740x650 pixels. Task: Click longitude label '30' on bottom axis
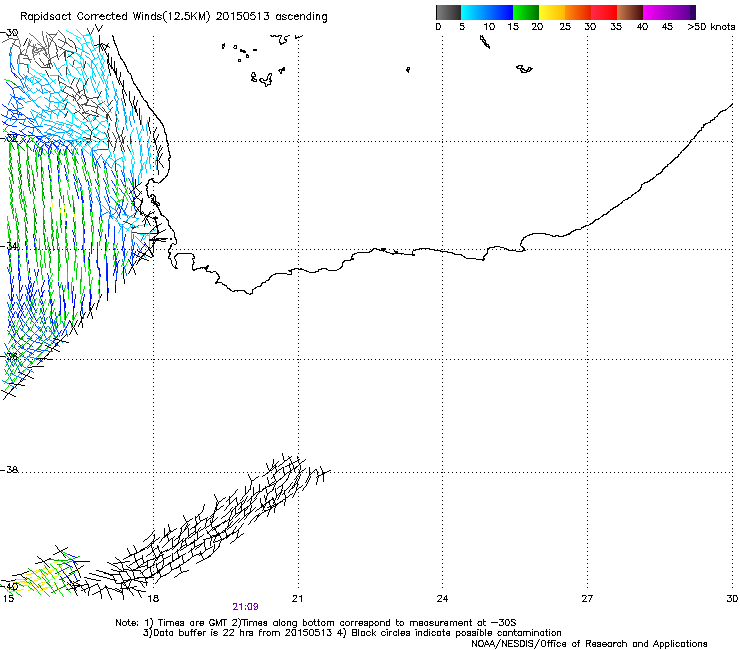[x=732, y=599]
